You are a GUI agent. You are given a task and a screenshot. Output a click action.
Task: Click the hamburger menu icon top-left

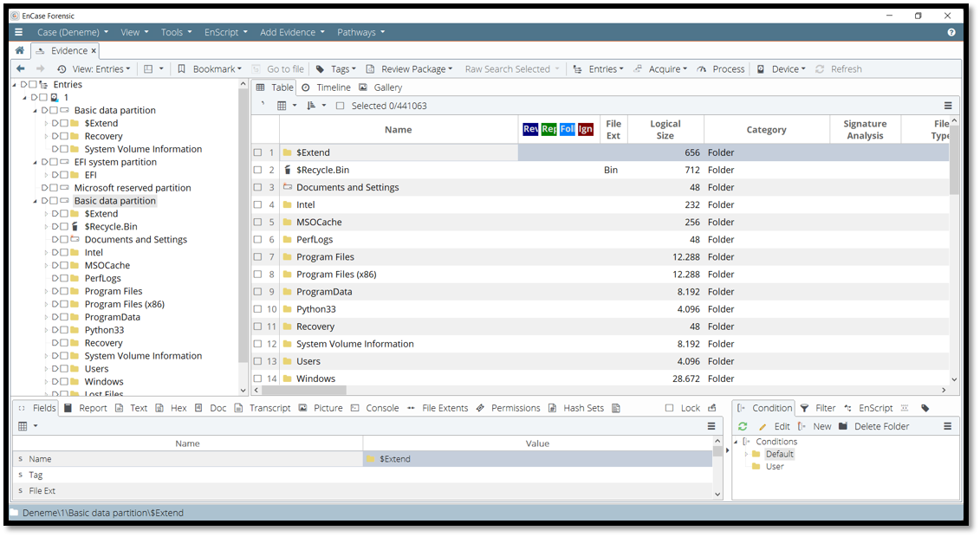click(x=18, y=32)
